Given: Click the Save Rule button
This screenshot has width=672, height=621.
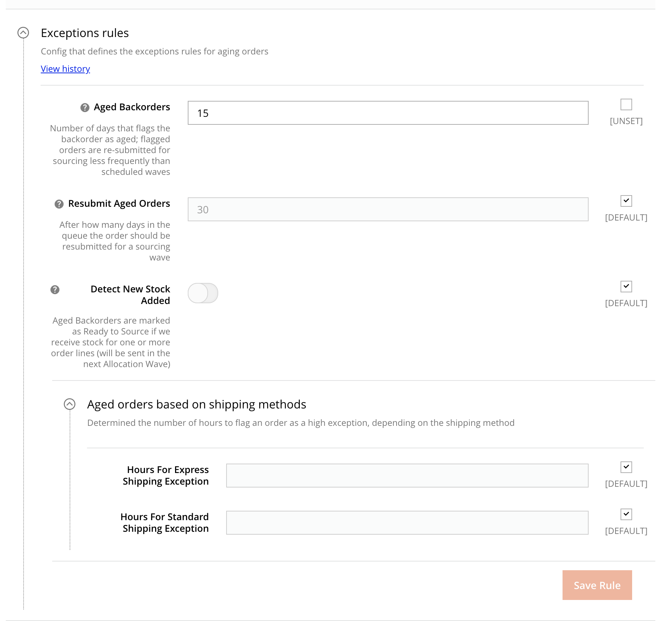Looking at the screenshot, I should [597, 585].
